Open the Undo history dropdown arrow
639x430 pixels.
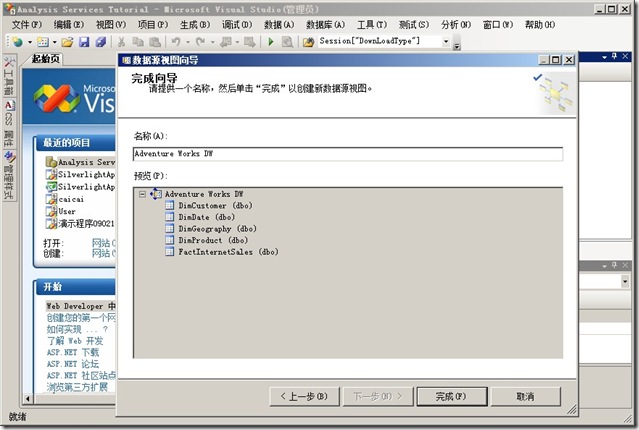[188, 42]
